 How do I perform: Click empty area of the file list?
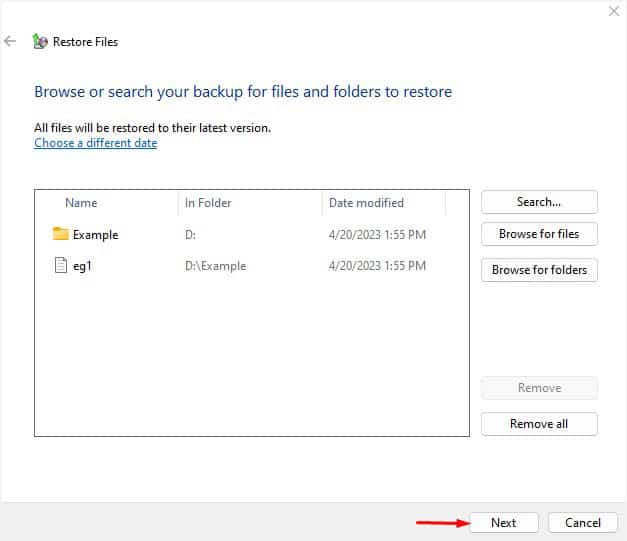click(252, 356)
